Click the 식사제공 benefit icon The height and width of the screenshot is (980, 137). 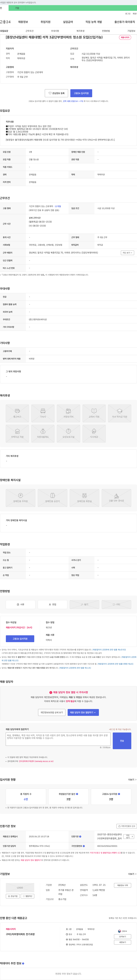[94, 434]
